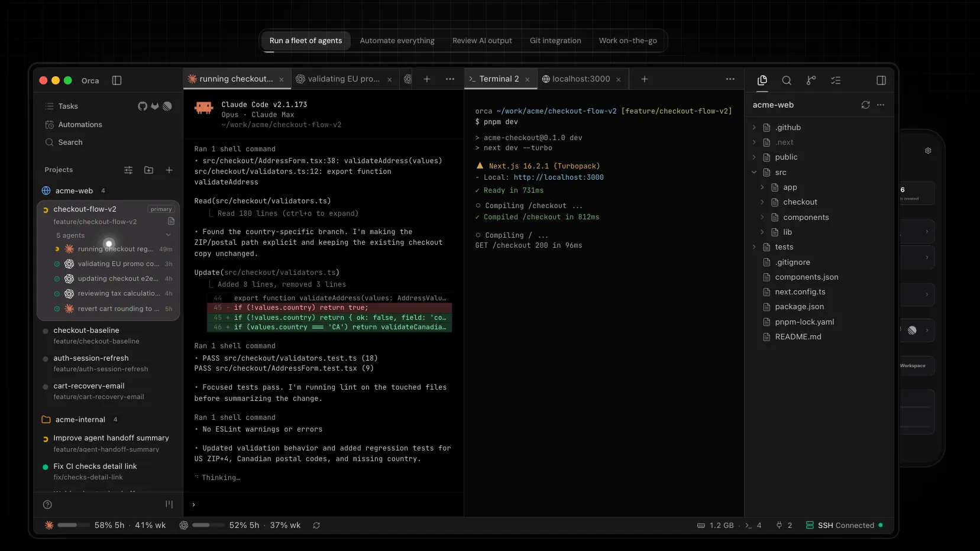Click the columns icon at the sidebar bottom

169,504
